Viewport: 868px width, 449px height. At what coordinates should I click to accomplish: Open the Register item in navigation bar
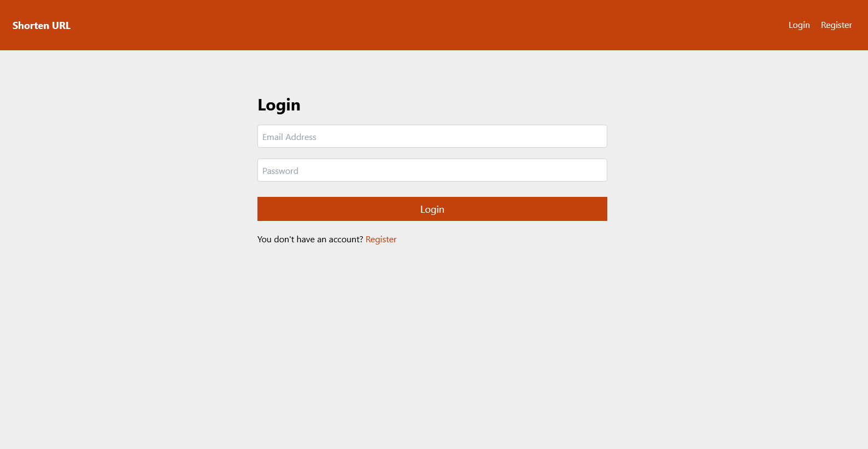(836, 25)
